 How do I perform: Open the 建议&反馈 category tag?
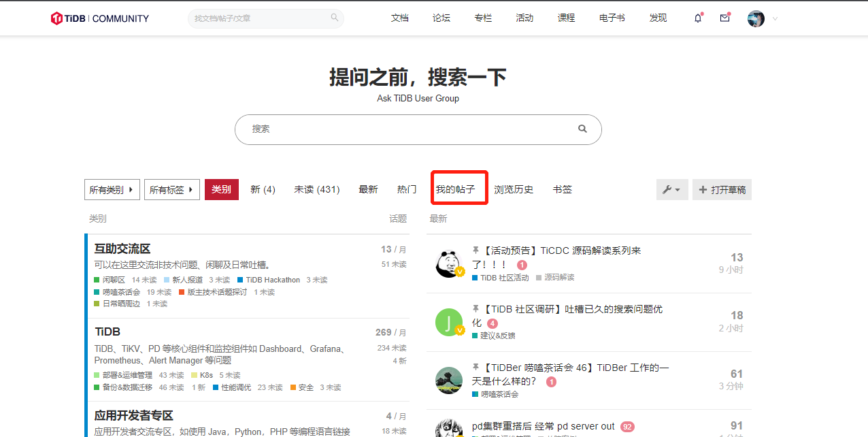point(494,336)
